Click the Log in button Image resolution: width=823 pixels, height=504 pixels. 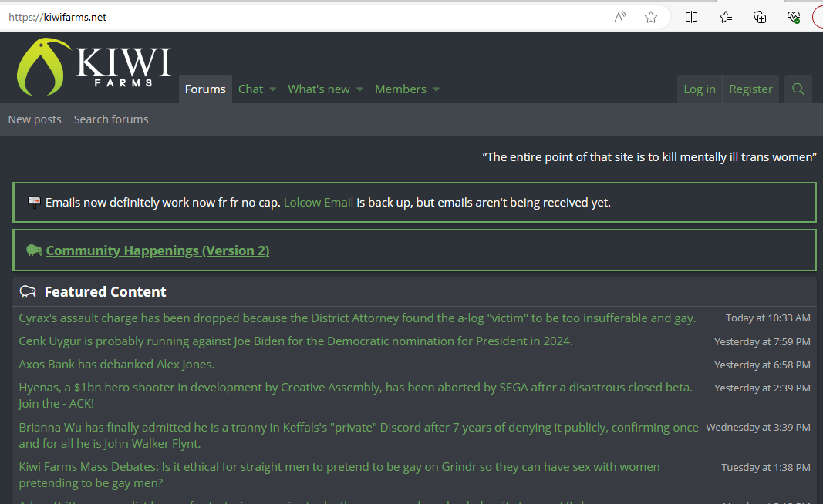coord(700,89)
